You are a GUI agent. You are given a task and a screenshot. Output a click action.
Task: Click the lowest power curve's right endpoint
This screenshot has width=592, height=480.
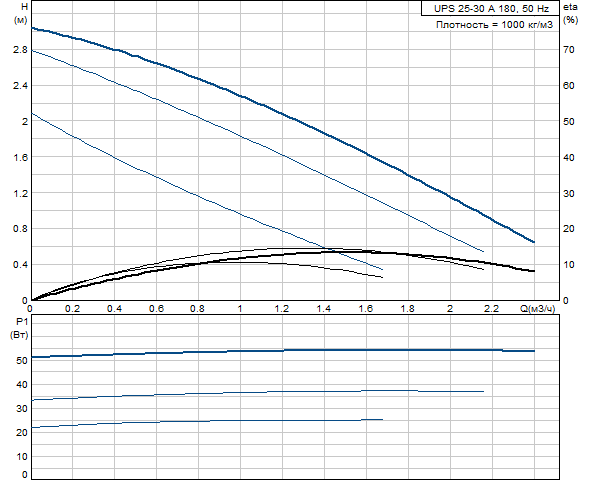(382, 419)
